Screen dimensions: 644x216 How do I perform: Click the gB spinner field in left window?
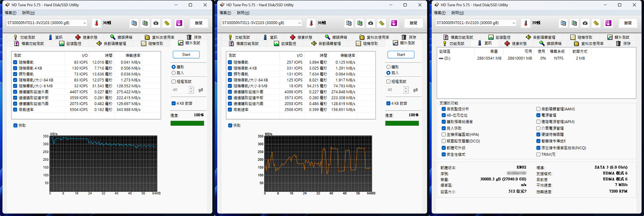pos(180,90)
